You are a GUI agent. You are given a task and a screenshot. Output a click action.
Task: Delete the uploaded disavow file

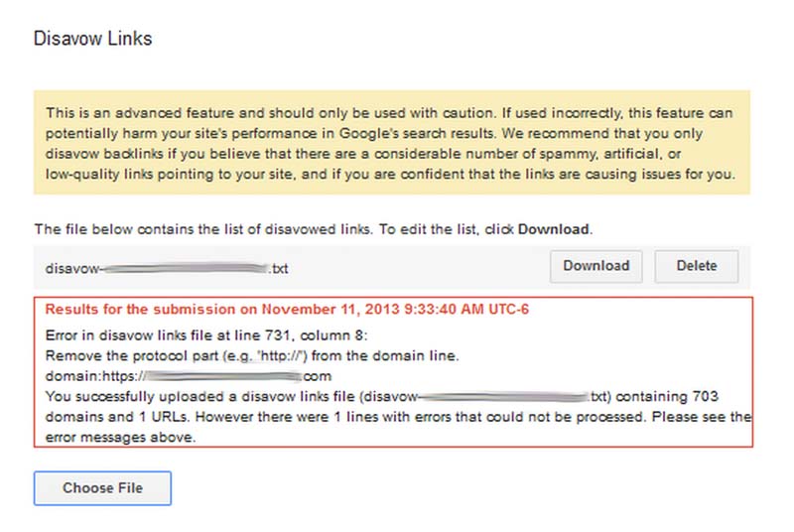pos(697,266)
